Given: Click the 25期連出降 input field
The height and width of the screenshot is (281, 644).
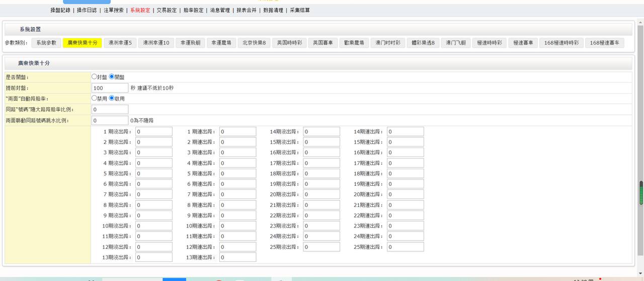Looking at the screenshot, I should click(405, 247).
